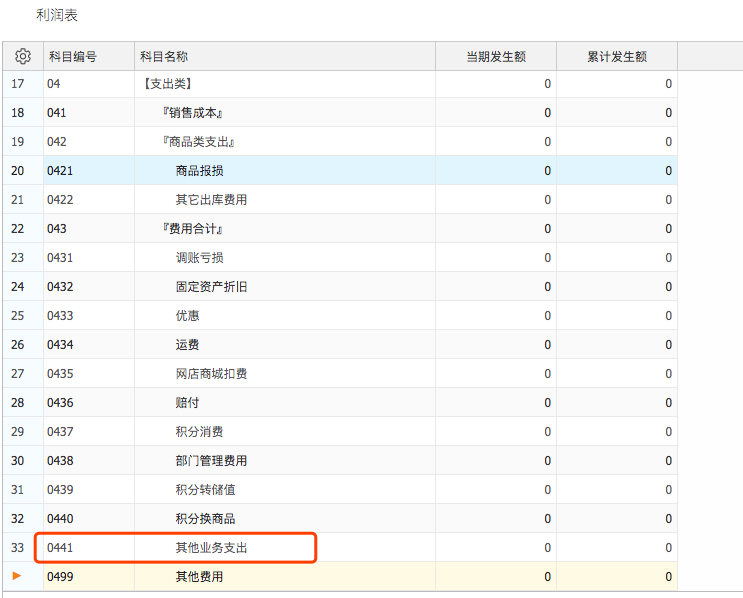Select the highlighted 其他业务支出 row
Screen dimensions: 743x598
[211, 548]
